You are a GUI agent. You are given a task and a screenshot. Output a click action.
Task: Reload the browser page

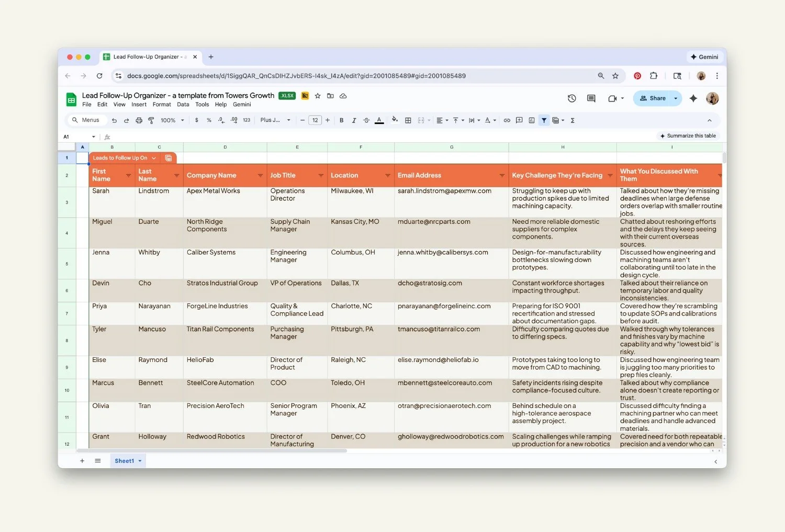coord(99,76)
